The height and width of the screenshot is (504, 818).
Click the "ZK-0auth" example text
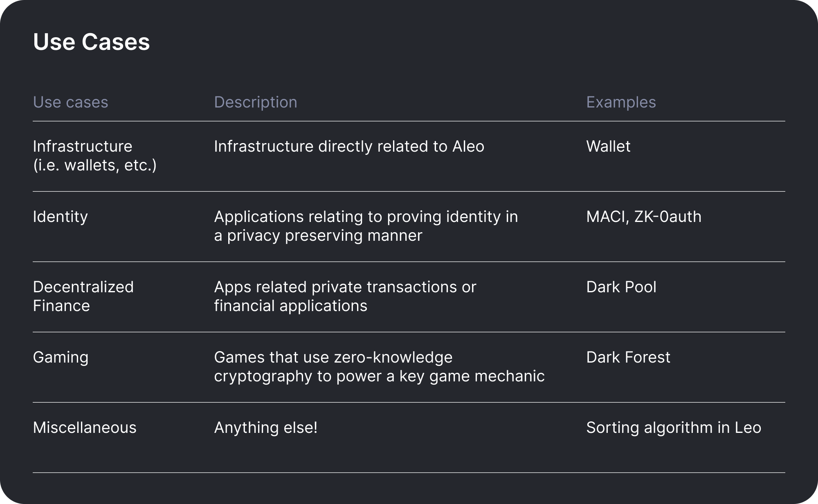click(x=668, y=217)
